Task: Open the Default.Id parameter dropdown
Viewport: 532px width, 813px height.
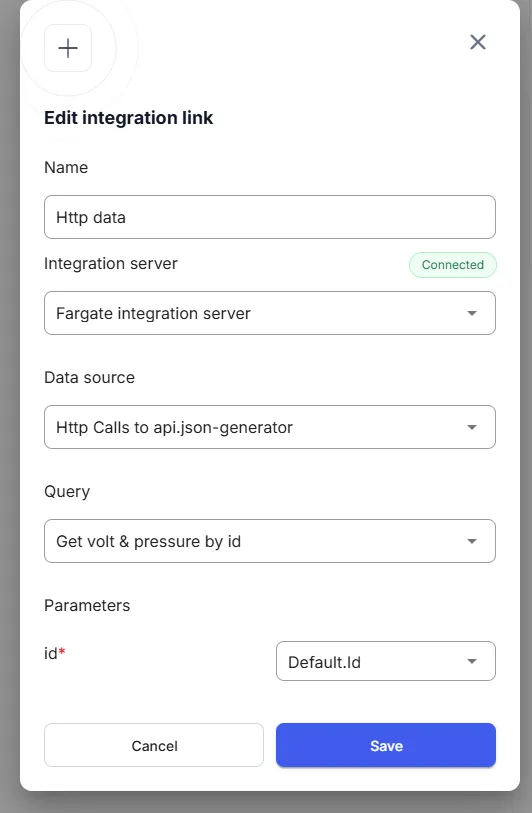Action: [386, 661]
